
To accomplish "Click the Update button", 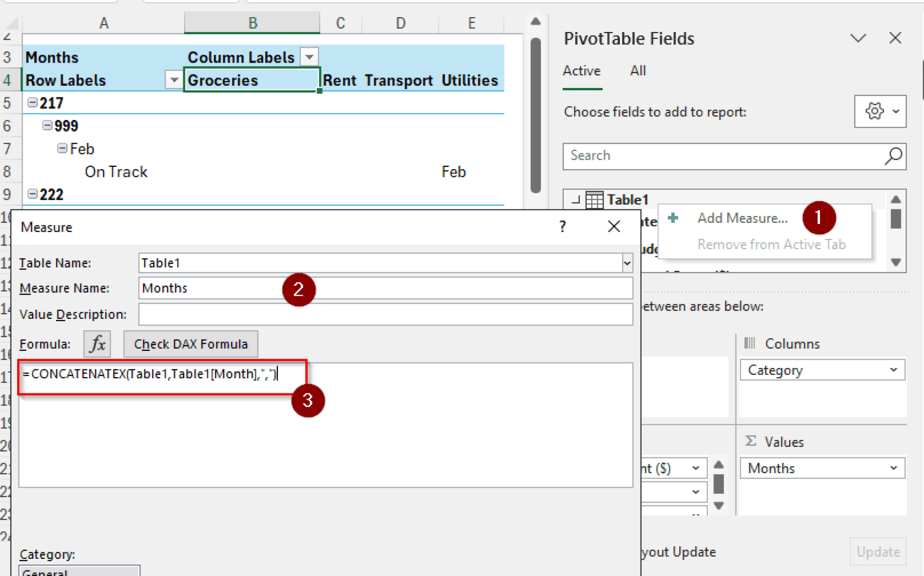I will tap(878, 552).
